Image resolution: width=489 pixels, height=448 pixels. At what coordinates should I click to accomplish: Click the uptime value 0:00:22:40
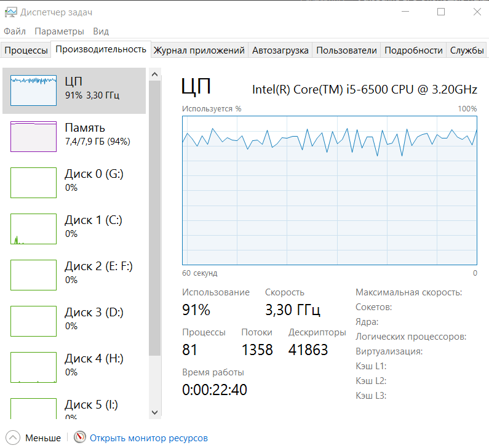click(x=215, y=390)
